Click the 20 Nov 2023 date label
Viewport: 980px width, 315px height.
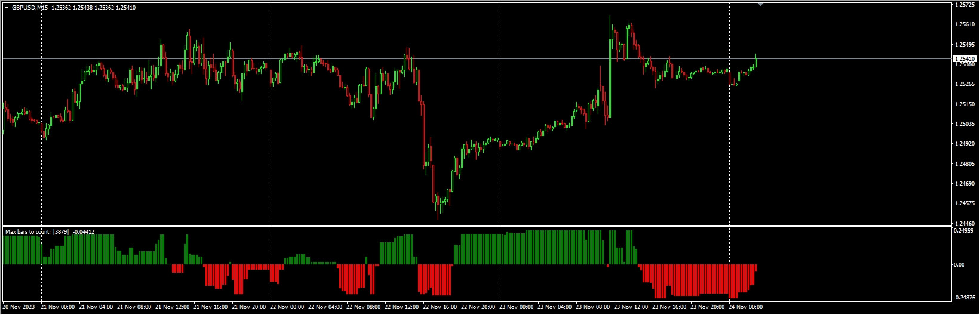[x=19, y=308]
